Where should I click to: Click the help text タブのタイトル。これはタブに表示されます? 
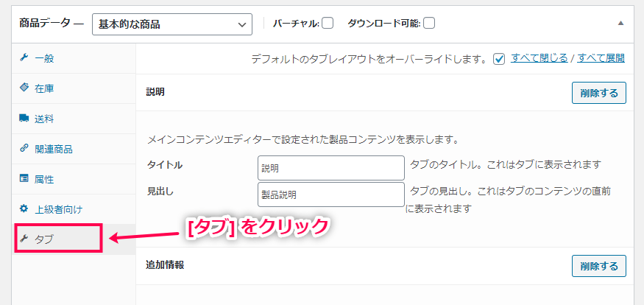tap(506, 164)
